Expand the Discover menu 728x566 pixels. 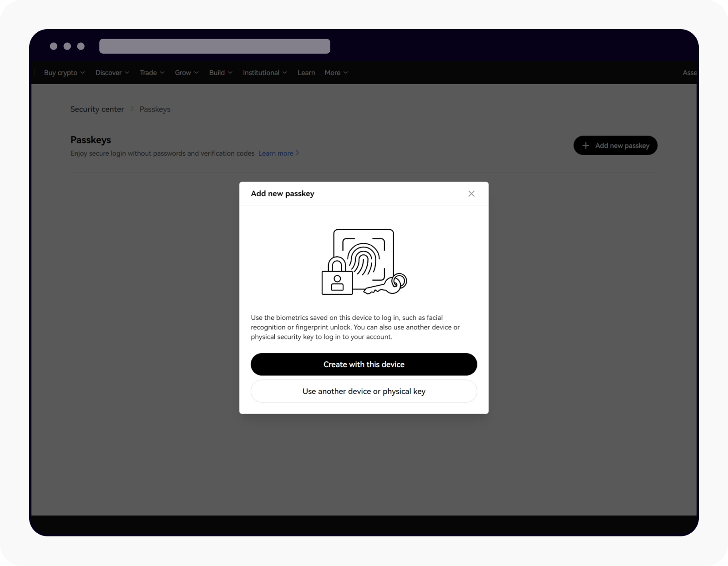point(112,73)
